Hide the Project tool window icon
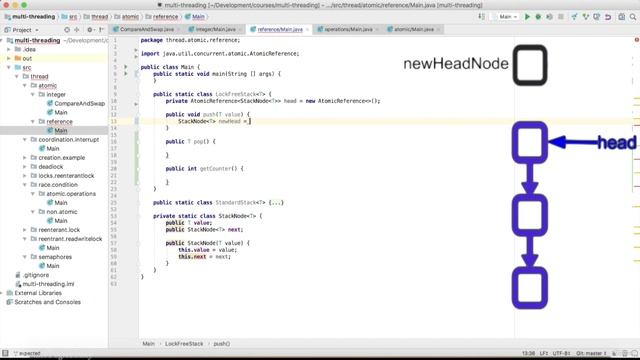Screen dimensions: 640x360 [x=101, y=30]
